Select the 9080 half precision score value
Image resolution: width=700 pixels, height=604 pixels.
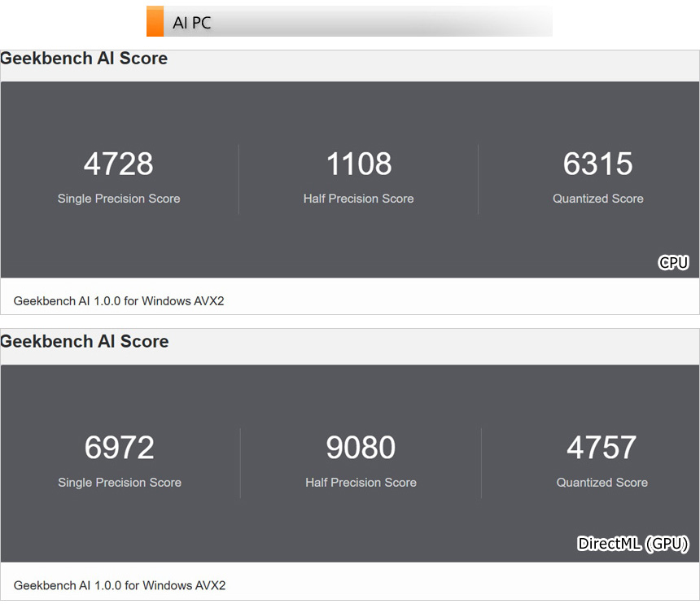361,448
